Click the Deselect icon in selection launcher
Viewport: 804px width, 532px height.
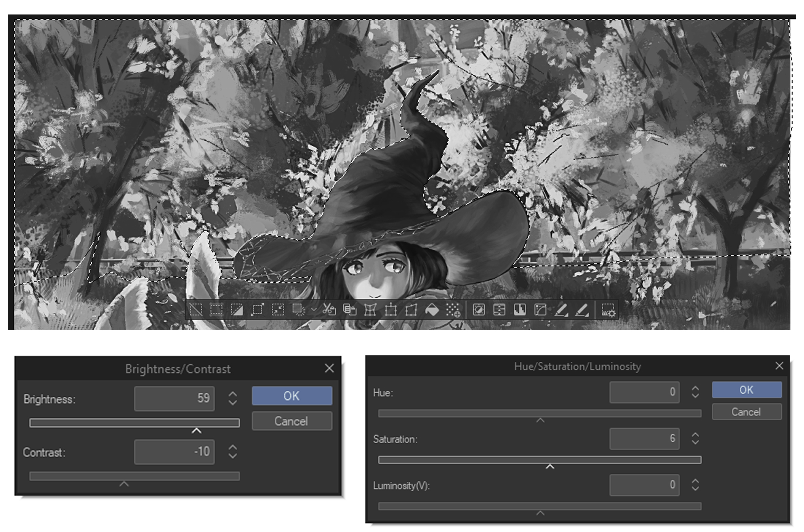(x=196, y=309)
